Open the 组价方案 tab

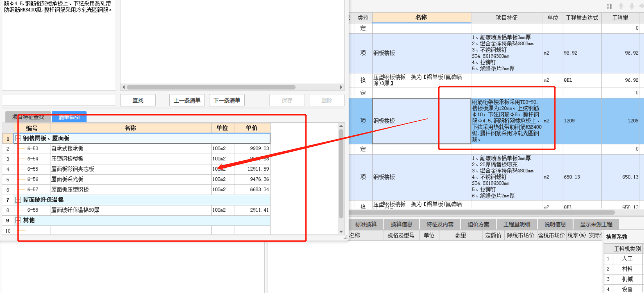[479, 224]
